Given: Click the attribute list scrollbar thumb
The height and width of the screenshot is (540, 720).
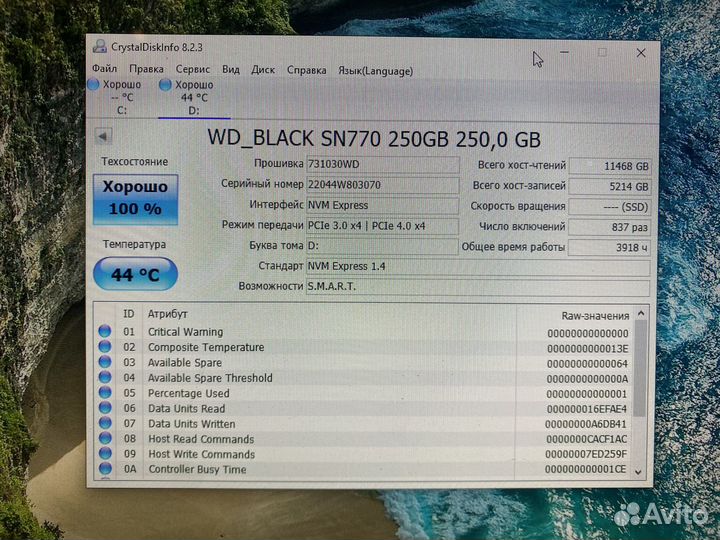Looking at the screenshot, I should point(640,368).
